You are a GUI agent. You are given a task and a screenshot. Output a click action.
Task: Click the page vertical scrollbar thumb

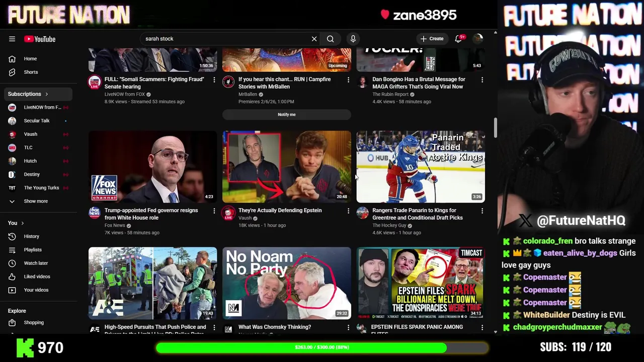[x=495, y=128]
